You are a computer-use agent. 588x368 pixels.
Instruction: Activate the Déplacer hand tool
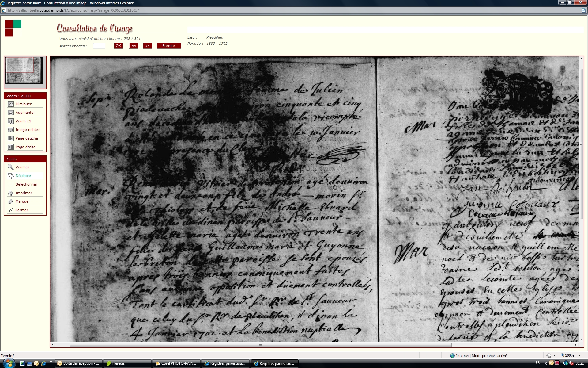pos(11,176)
